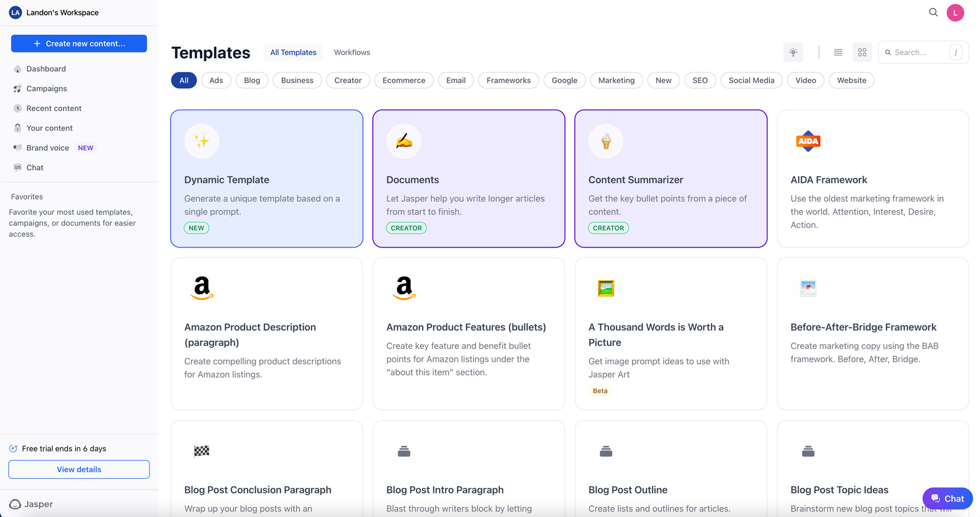Open Brand voice in sidebar
This screenshot has width=980, height=517.
(47, 148)
